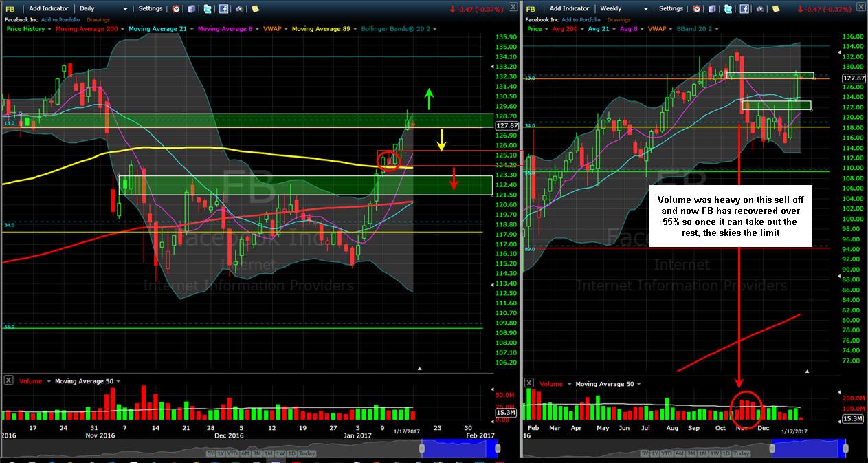The image size is (868, 463).
Task: Close the daily Volume panel with its X box
Action: 8,380
